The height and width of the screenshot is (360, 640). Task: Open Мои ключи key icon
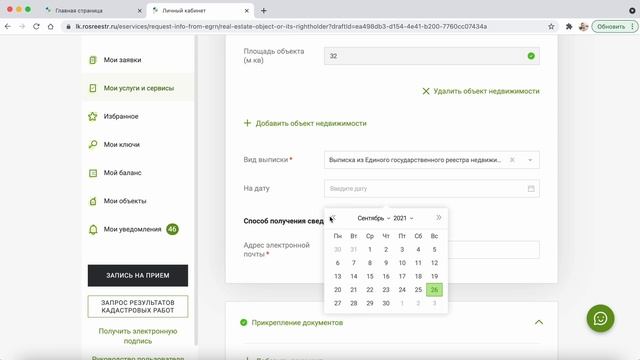[93, 144]
